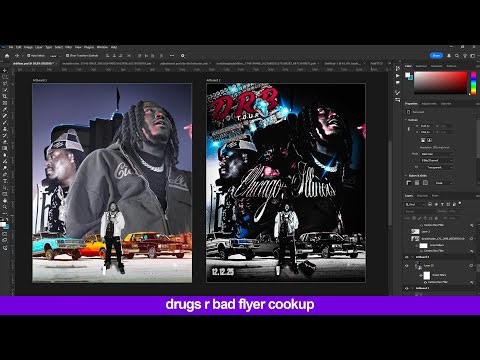Open the Auto-Select Layer dropdown

[55, 56]
